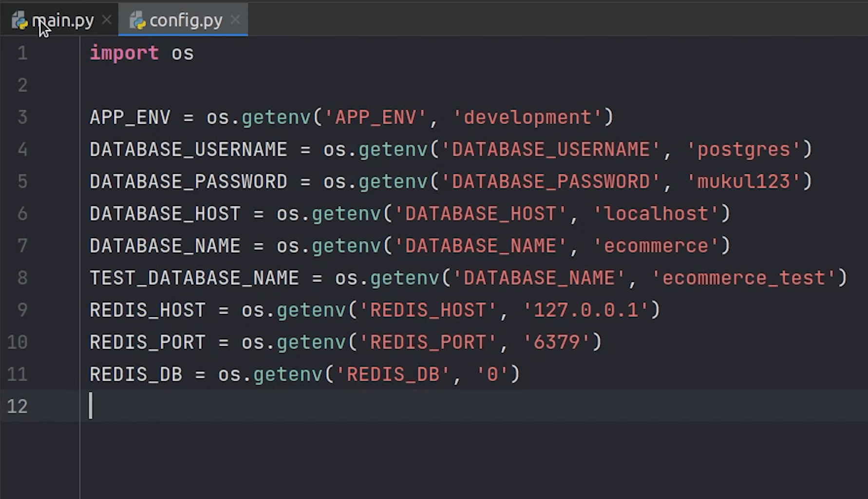The image size is (868, 499).
Task: Click the Python file icon on config.py tab
Action: pos(137,20)
